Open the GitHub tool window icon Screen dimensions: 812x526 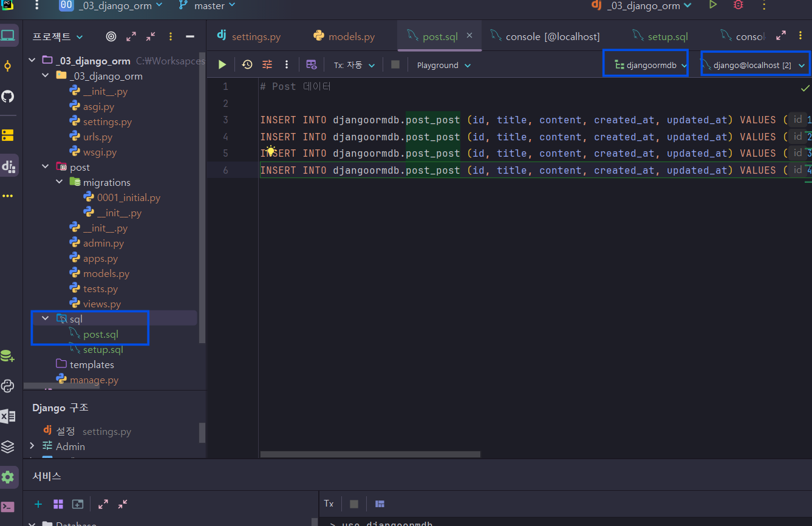point(8,96)
